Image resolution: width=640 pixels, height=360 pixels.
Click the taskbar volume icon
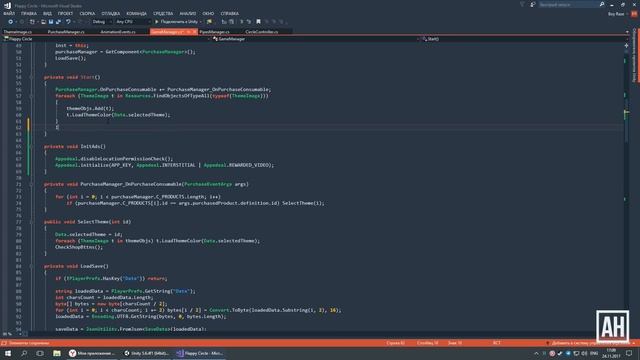click(x=584, y=353)
